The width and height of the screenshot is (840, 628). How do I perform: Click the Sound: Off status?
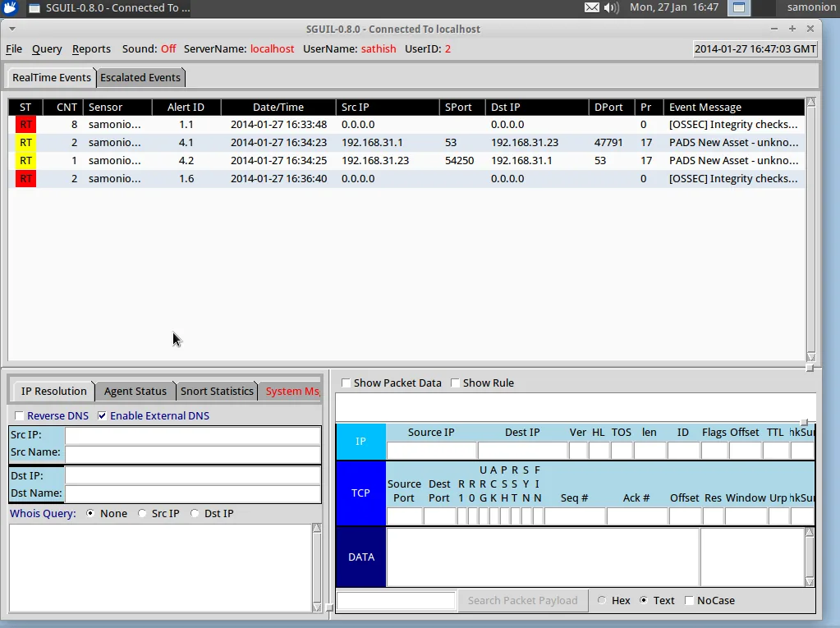pyautogui.click(x=149, y=48)
